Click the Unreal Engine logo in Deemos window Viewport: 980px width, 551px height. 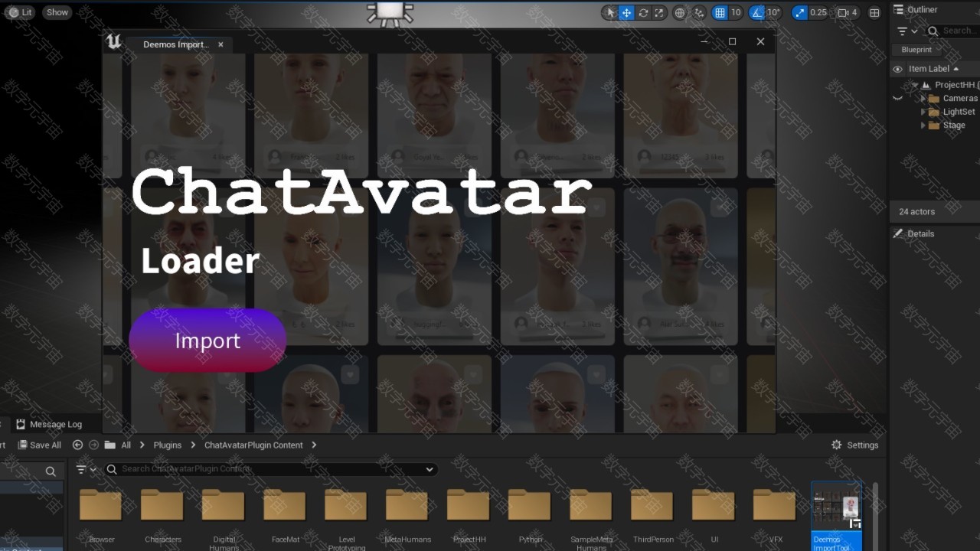pyautogui.click(x=114, y=42)
